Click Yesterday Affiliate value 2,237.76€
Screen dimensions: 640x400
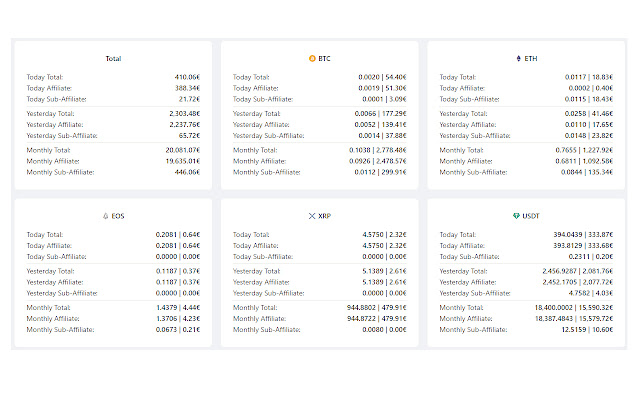(x=184, y=124)
